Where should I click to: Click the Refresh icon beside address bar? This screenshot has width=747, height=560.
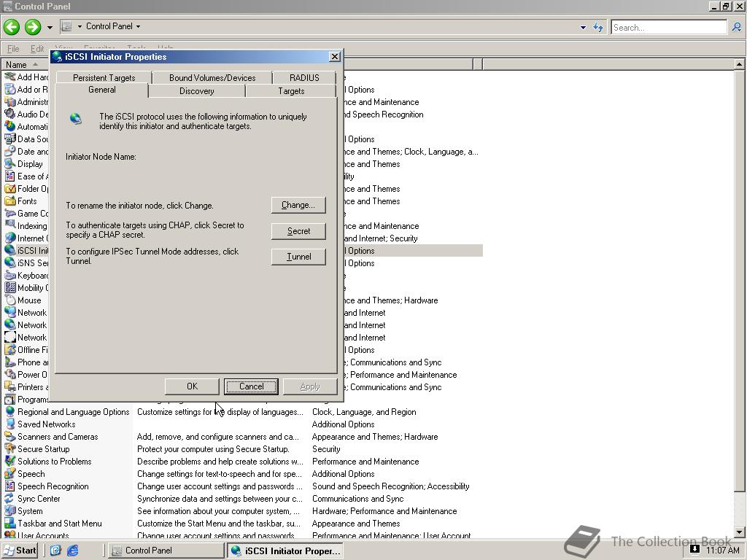point(598,28)
